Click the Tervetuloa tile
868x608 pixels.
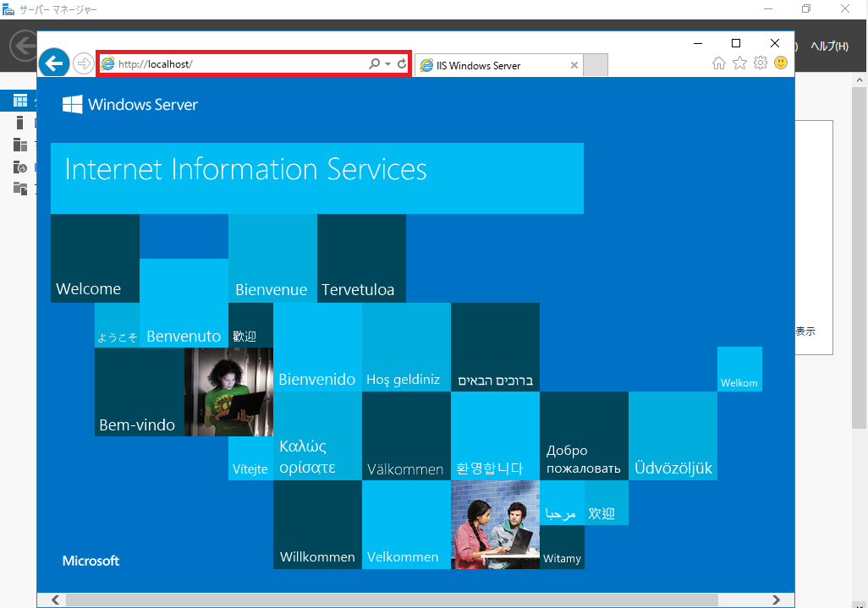click(x=361, y=259)
